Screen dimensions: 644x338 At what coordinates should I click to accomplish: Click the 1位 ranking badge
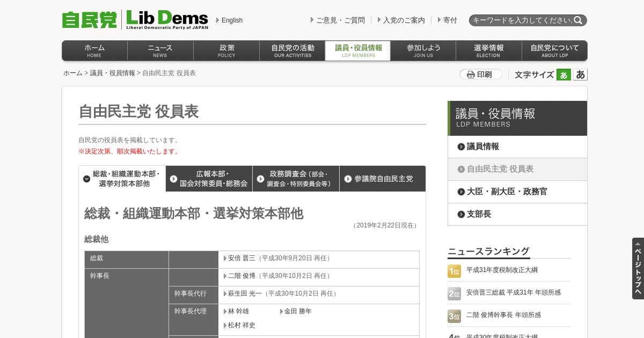[454, 271]
